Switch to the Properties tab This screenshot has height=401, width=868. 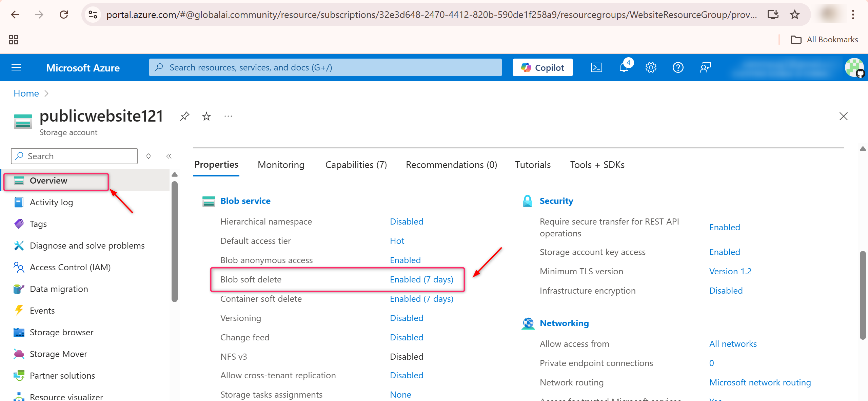(216, 165)
